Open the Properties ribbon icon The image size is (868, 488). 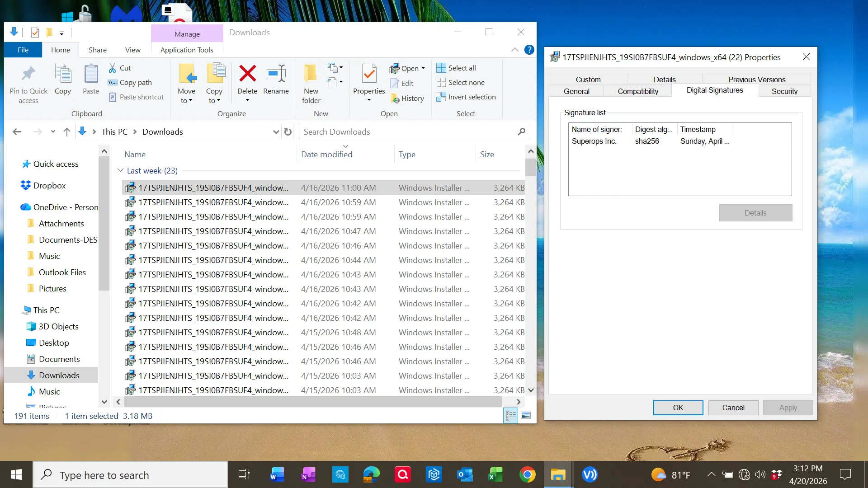point(369,74)
